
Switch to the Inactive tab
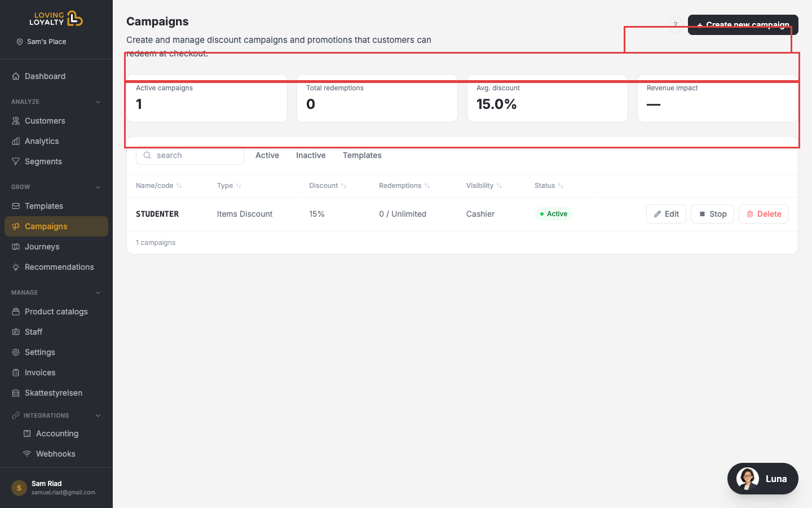tap(311, 155)
